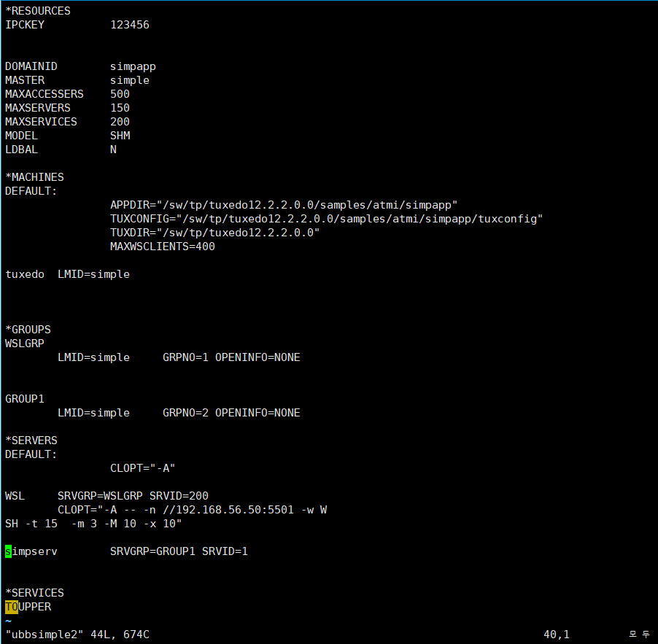Screen dimensions: 658x644
Task: Click the "ubbsimple2" 44L, 674C status message
Action: click(77, 634)
